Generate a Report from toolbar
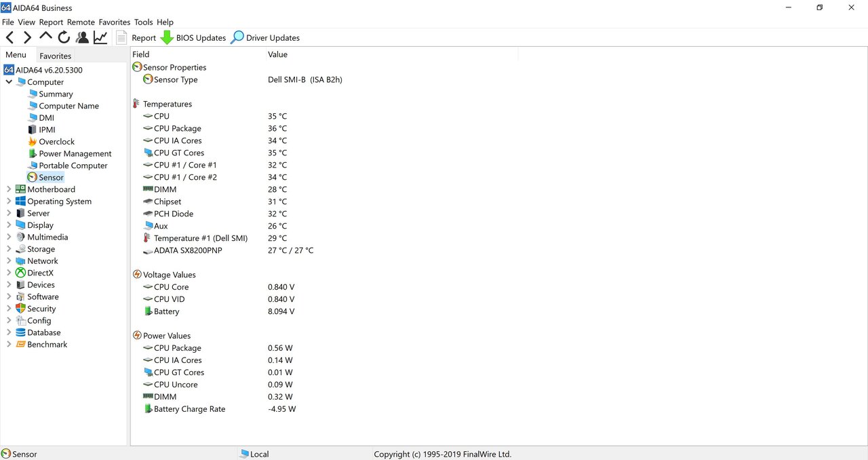This screenshot has height=460, width=868. 136,38
